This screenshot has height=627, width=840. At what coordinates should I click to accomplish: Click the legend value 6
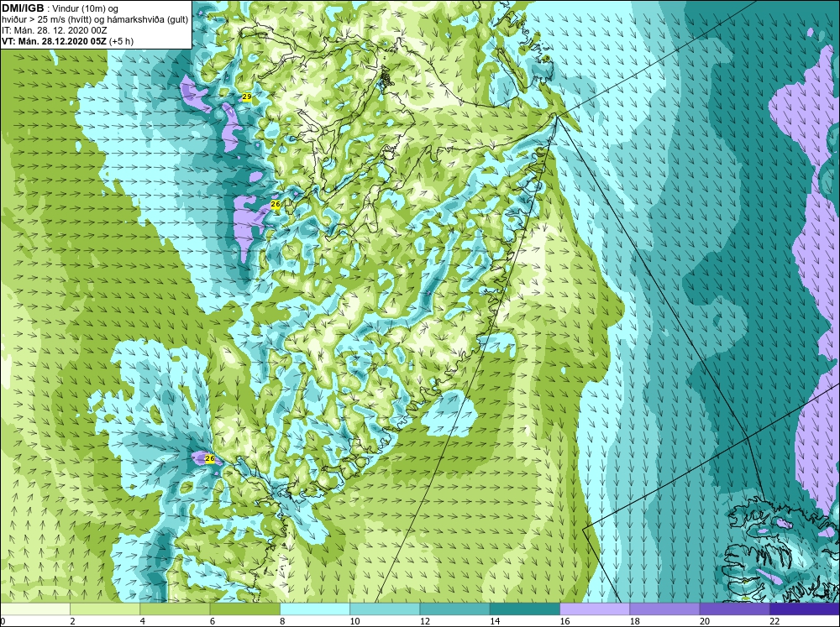pyautogui.click(x=213, y=621)
